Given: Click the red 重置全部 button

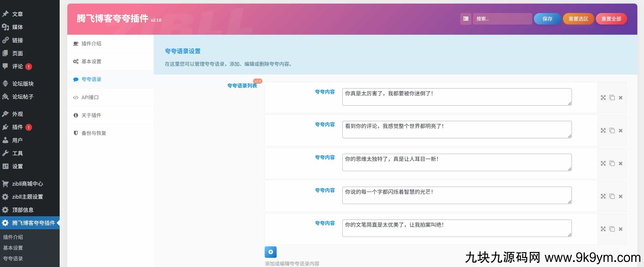Looking at the screenshot, I should pos(611,19).
